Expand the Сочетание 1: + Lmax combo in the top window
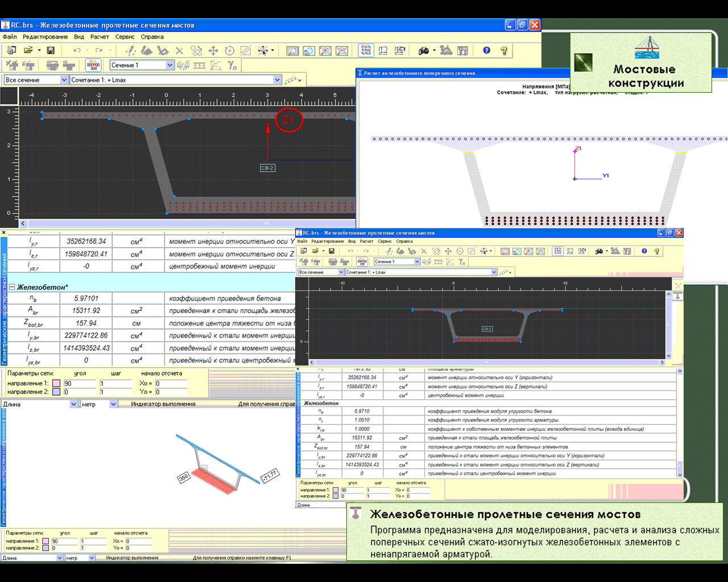This screenshot has height=582, width=728. click(278, 80)
